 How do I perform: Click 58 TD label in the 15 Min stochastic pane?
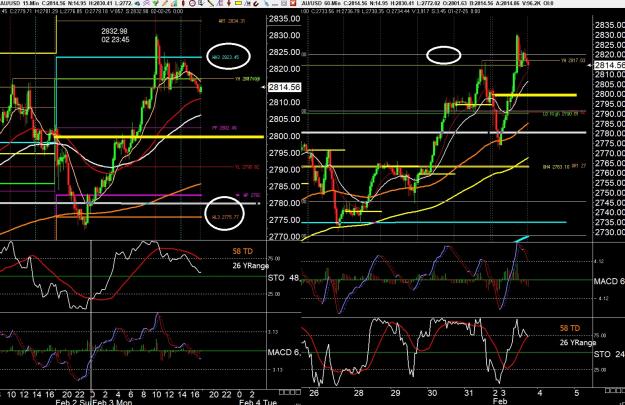242,252
